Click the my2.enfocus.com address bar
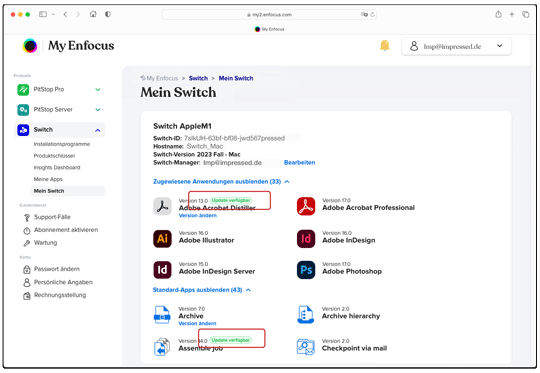 click(x=269, y=14)
